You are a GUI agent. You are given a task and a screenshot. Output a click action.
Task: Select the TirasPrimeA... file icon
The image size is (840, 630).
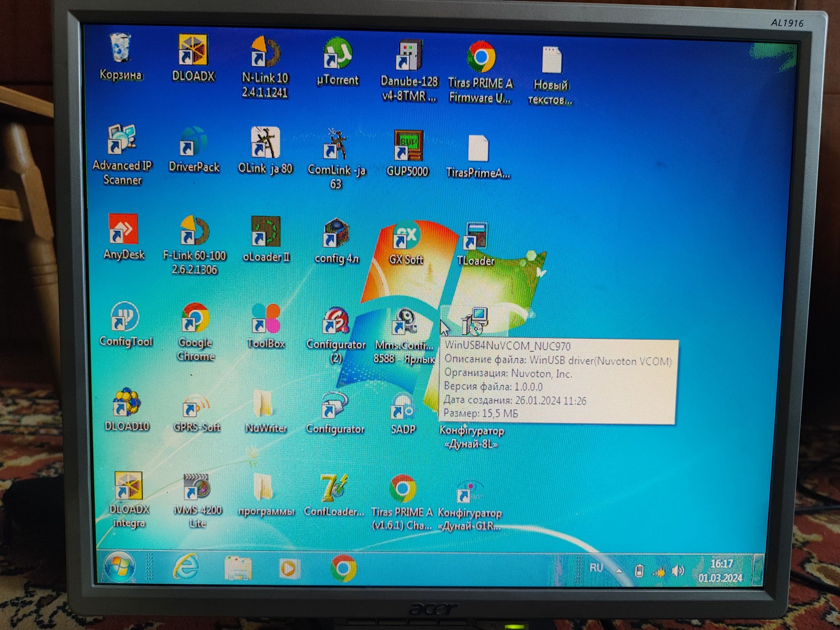tap(478, 157)
